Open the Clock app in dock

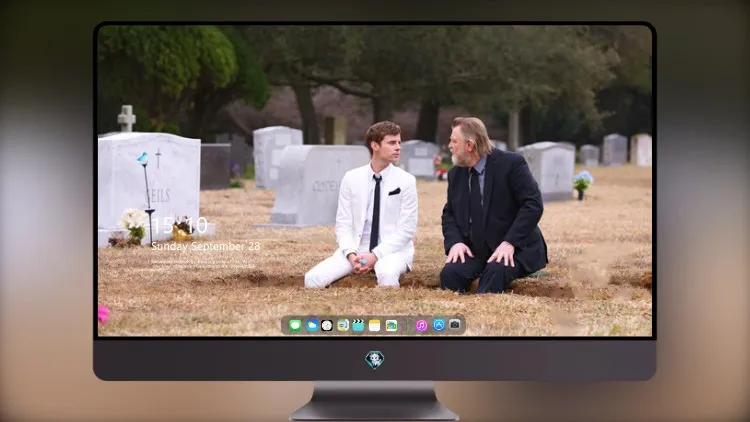pos(327,325)
